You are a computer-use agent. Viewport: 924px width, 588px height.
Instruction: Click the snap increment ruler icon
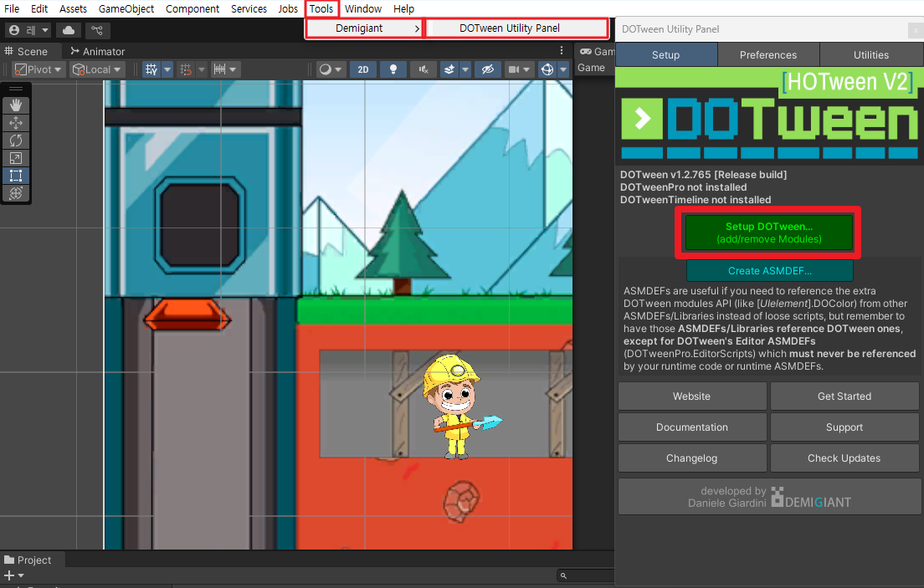click(x=219, y=69)
